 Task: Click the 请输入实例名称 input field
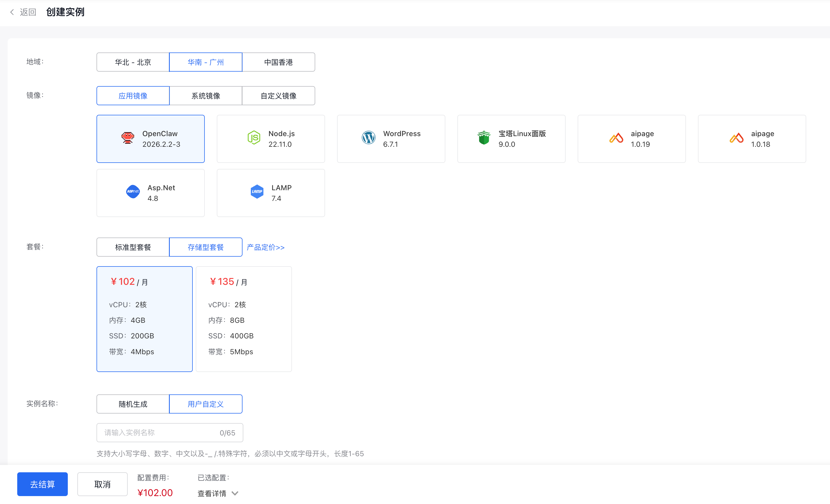[158, 433]
